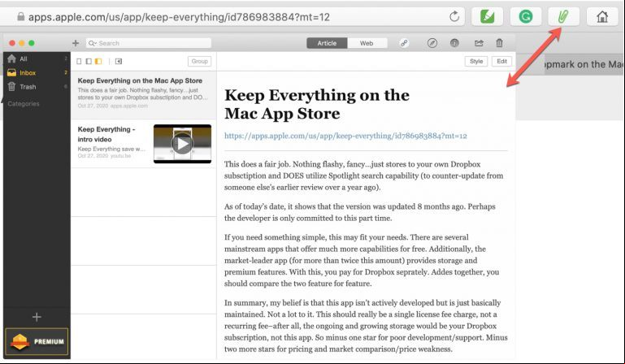
Task: Click paragraph starting 'In summary, my belief'
Action: click(366, 326)
